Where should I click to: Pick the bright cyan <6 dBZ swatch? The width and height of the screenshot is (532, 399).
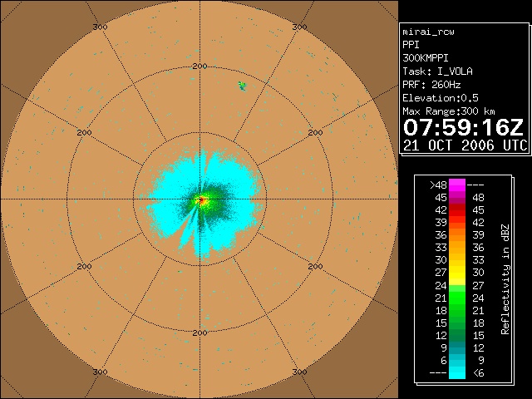pyautogui.click(x=457, y=373)
